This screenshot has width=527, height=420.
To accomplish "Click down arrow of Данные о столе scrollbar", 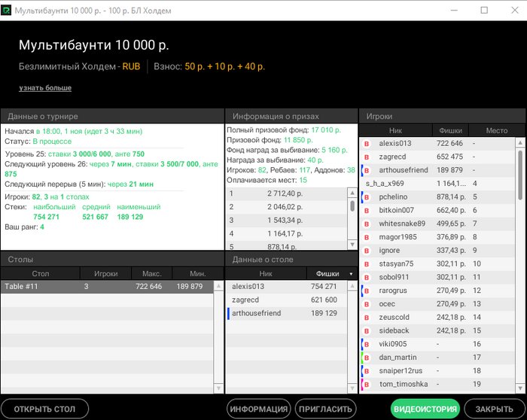I will 352,388.
